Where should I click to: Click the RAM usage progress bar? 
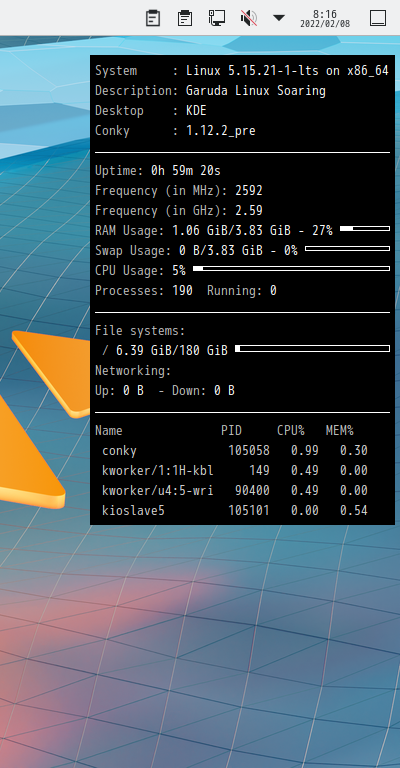pyautogui.click(x=365, y=229)
